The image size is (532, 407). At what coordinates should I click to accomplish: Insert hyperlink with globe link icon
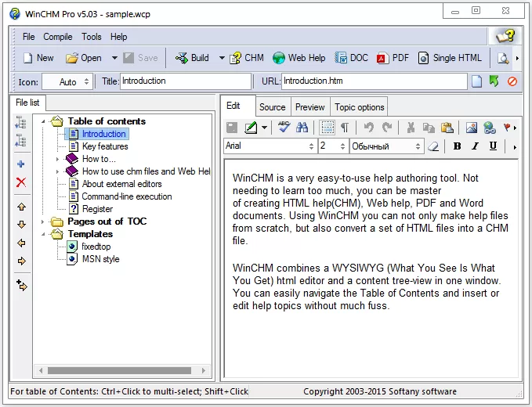coord(489,128)
